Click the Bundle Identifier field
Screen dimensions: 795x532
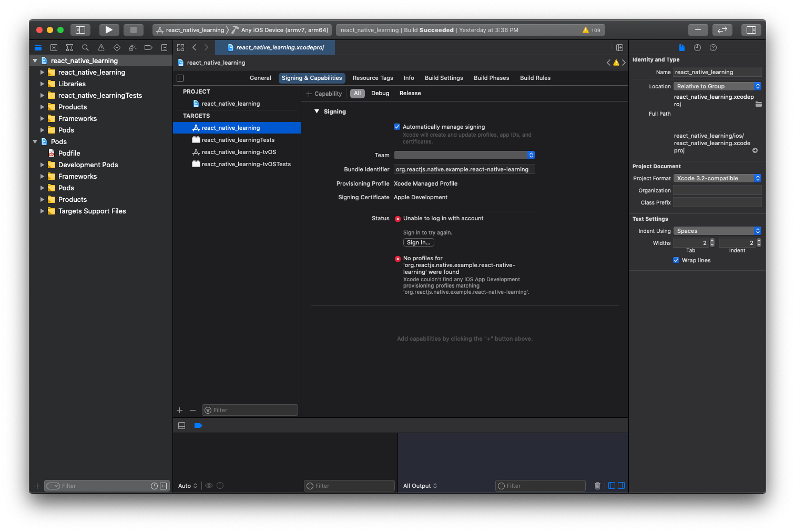tap(464, 169)
